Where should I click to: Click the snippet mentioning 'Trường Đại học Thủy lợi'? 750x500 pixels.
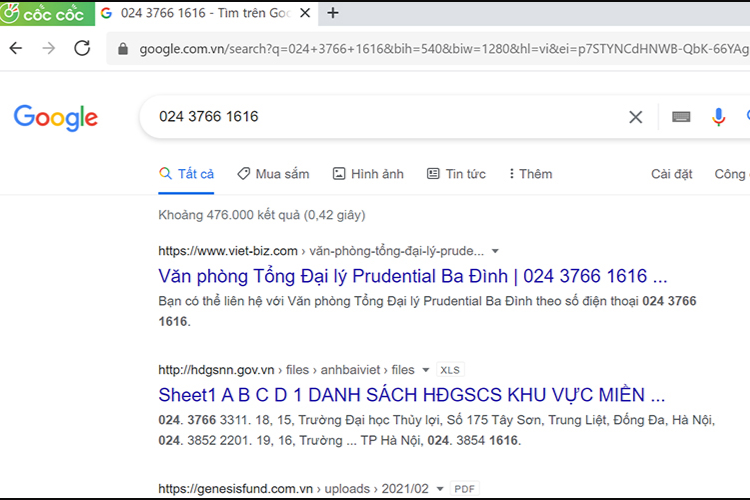click(436, 430)
